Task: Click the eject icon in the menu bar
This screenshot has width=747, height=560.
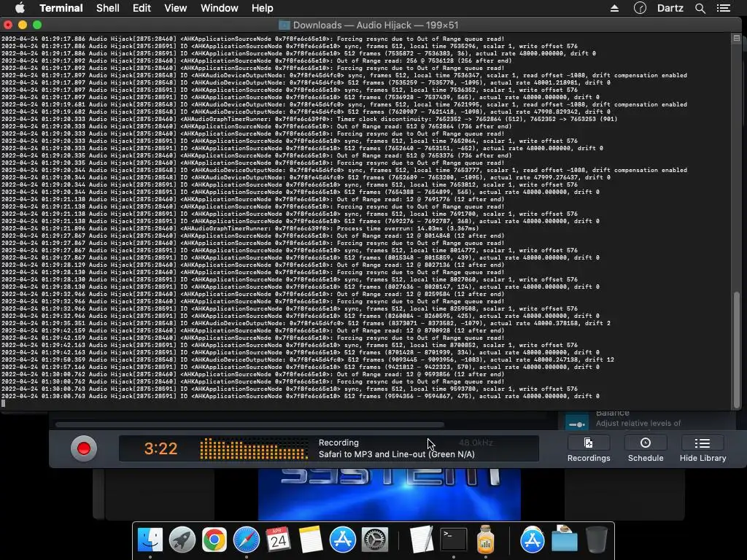Action: pos(614,8)
